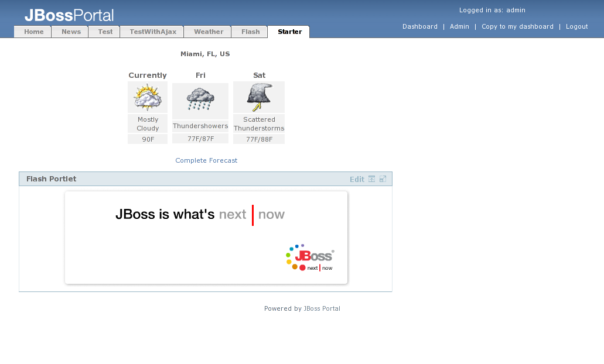Follow the JBoss Portal footer link
Image resolution: width=604 pixels, height=364 pixels.
click(322, 308)
